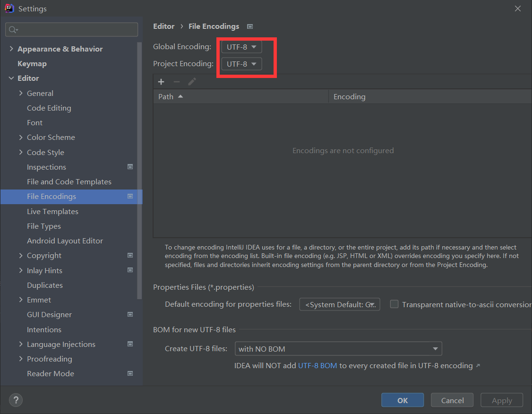Image resolution: width=532 pixels, height=414 pixels.
Task: Click the project icon on File Encodings row
Action: click(130, 196)
